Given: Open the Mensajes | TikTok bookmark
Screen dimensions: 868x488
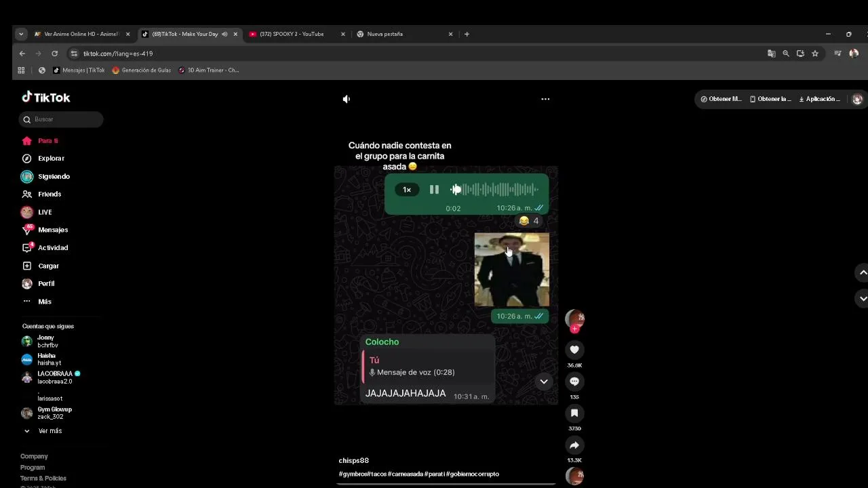Looking at the screenshot, I should coord(79,70).
